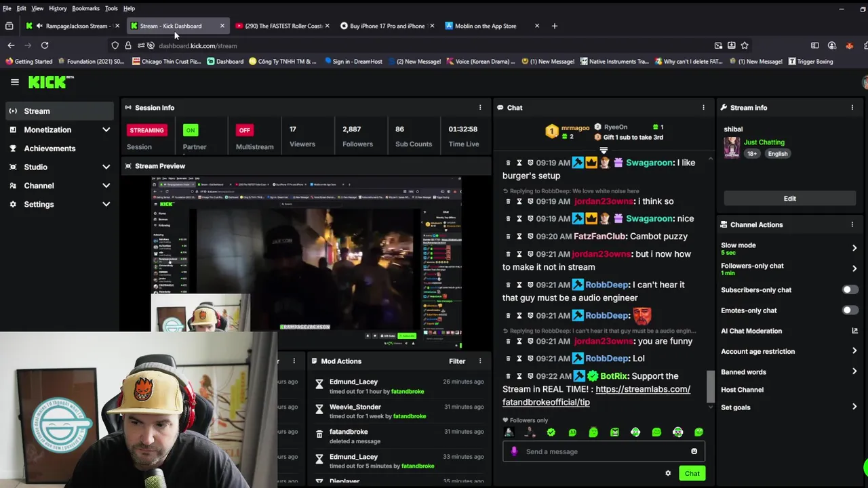Viewport: 868px width, 488px height.
Task: Open Banned words settings arrow
Action: (x=854, y=371)
